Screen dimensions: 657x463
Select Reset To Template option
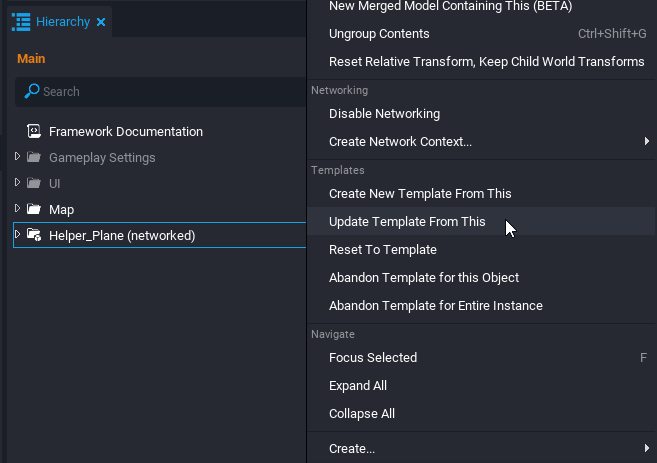point(382,250)
